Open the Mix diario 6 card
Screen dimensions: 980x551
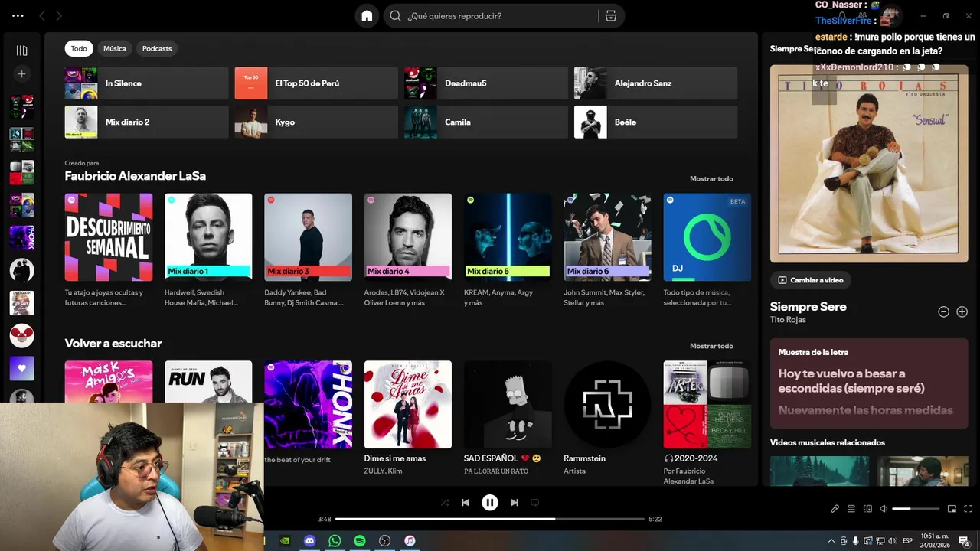[x=608, y=249]
